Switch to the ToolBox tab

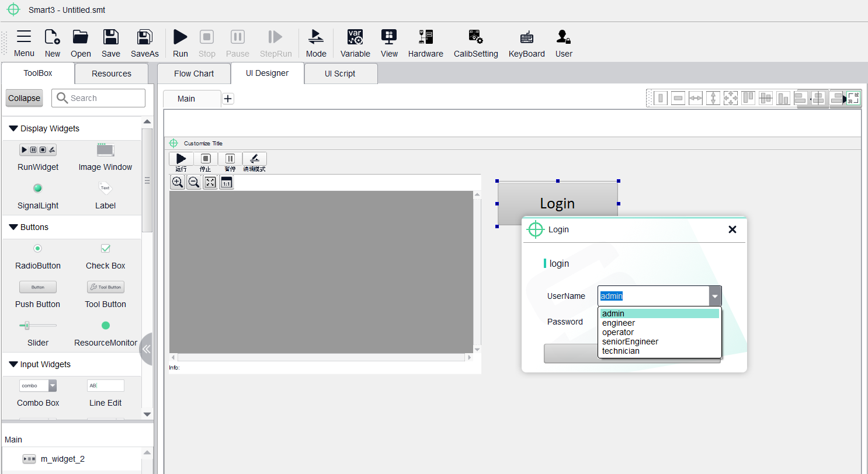(x=38, y=73)
